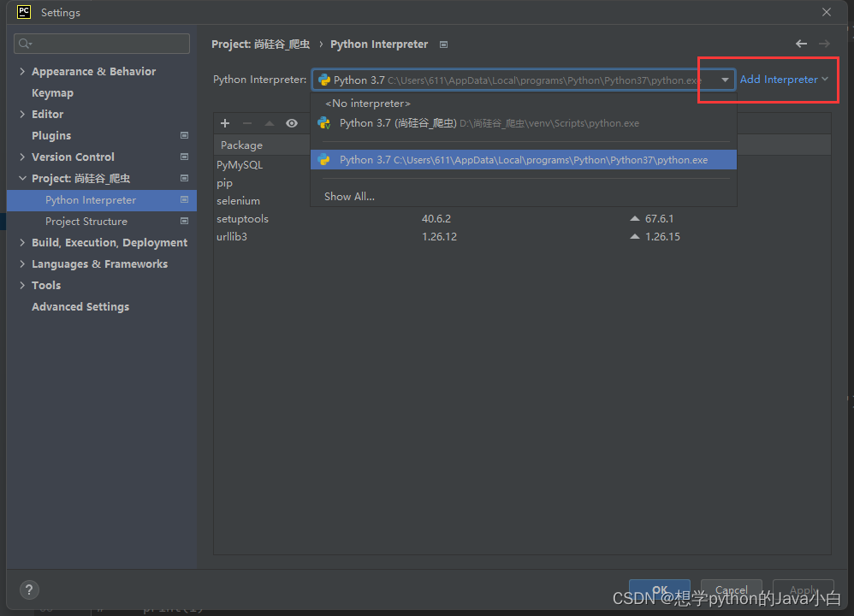Click the back navigation arrow

pyautogui.click(x=801, y=43)
